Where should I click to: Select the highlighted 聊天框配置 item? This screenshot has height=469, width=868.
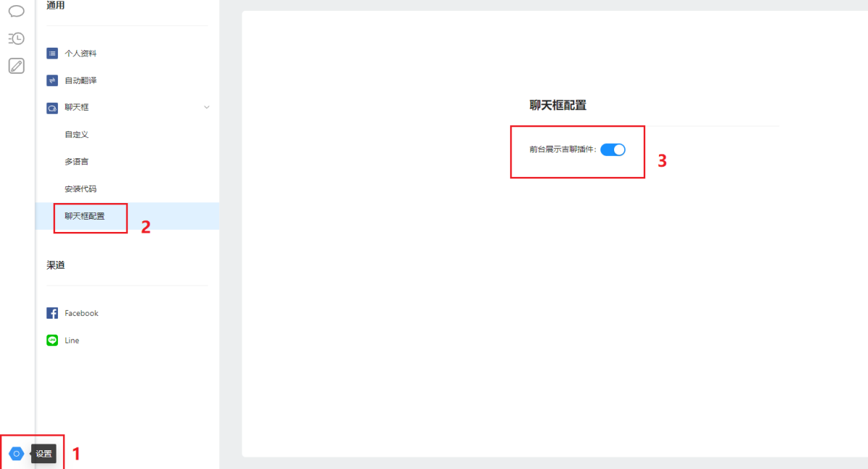pos(85,216)
